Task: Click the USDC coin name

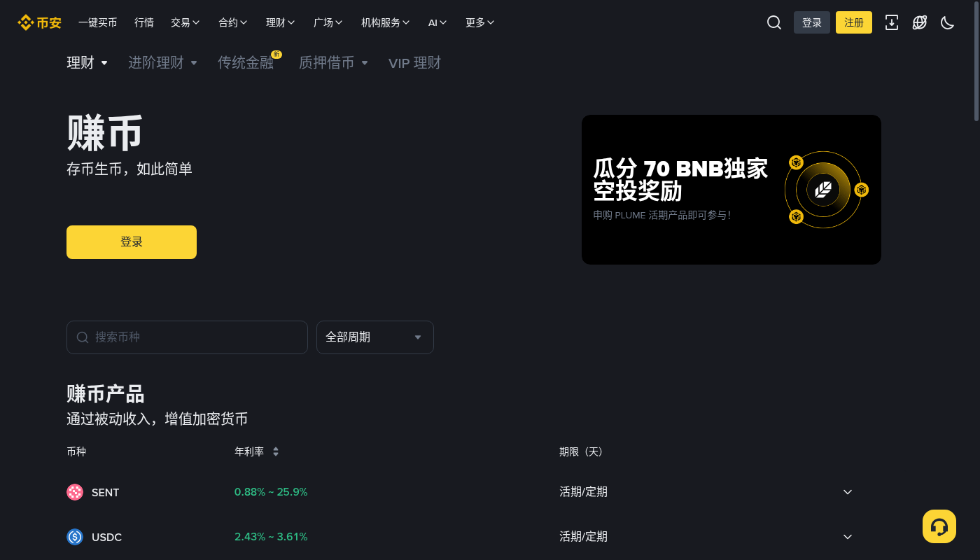Action: 107,538
